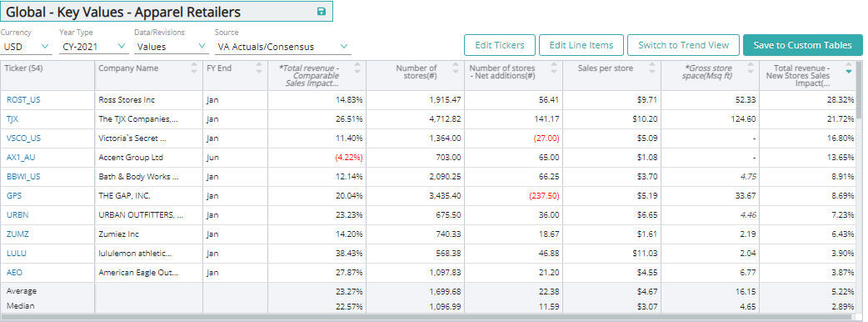
Task: Click the 38.43% comparable sales value
Action: click(349, 254)
